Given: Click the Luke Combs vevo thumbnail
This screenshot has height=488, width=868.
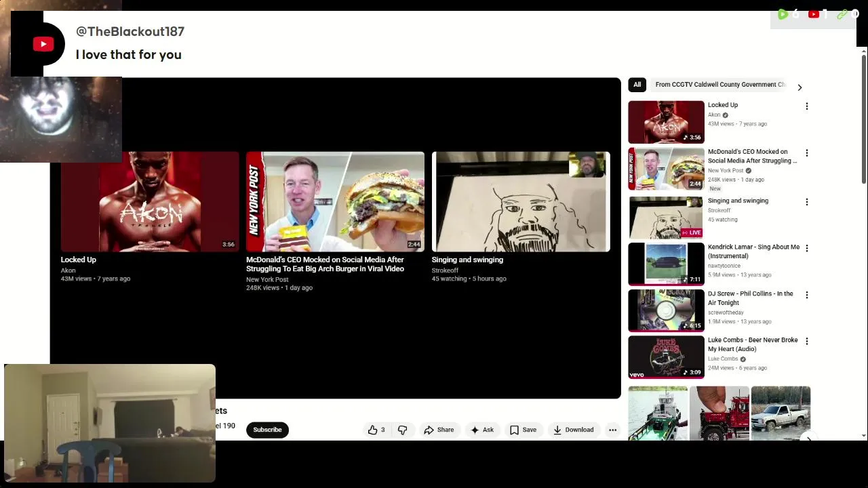Looking at the screenshot, I should coord(666,357).
